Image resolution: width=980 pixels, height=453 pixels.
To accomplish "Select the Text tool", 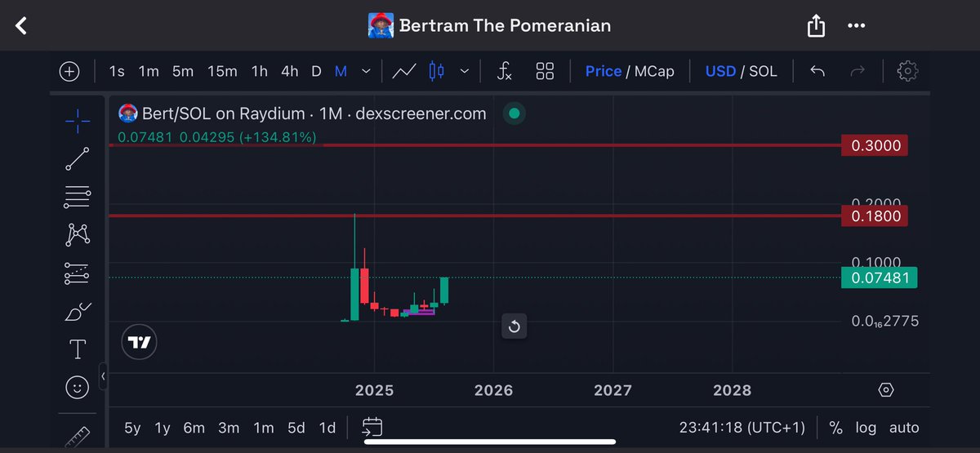I will tap(78, 350).
